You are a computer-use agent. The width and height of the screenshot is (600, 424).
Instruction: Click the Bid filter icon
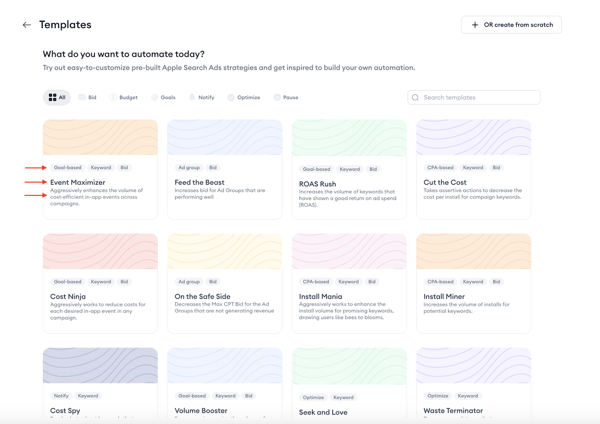(82, 97)
